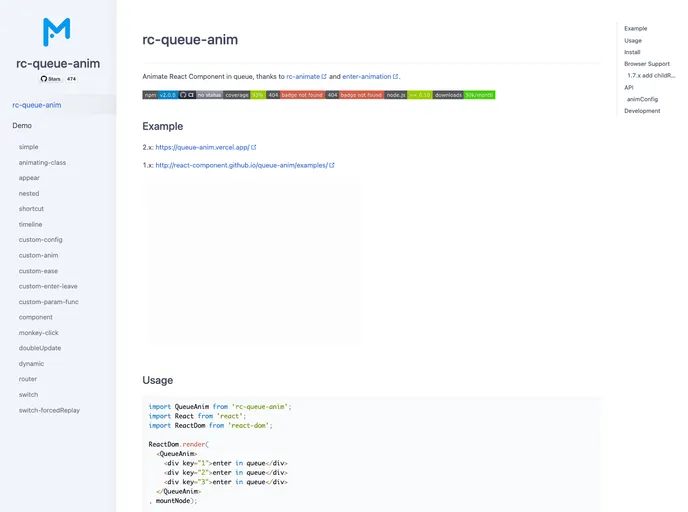Image resolution: width=688 pixels, height=512 pixels.
Task: Open the nested demo
Action: (x=29, y=193)
